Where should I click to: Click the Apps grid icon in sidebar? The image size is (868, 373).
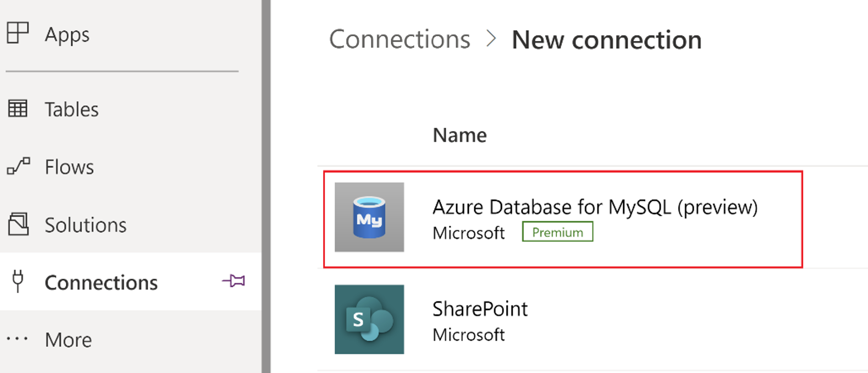(x=18, y=33)
